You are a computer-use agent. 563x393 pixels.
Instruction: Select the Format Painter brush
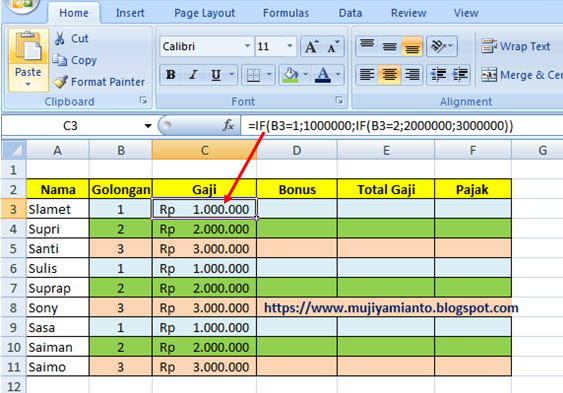(60, 81)
